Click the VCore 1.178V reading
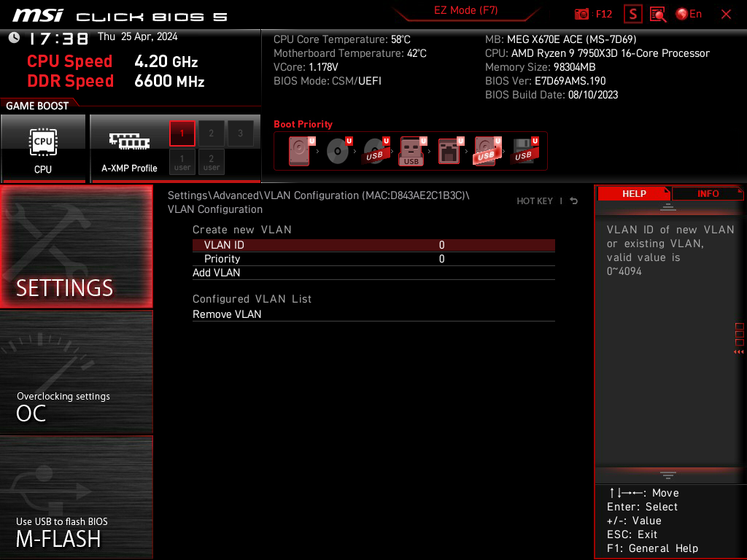Screen dimensions: 747x560 (306, 67)
